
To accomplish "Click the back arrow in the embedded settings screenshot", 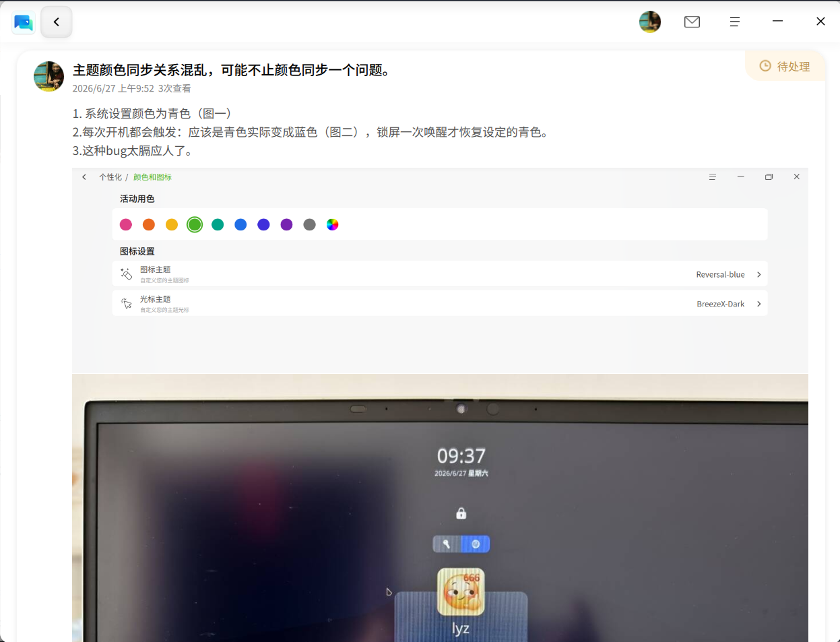I will [x=84, y=177].
